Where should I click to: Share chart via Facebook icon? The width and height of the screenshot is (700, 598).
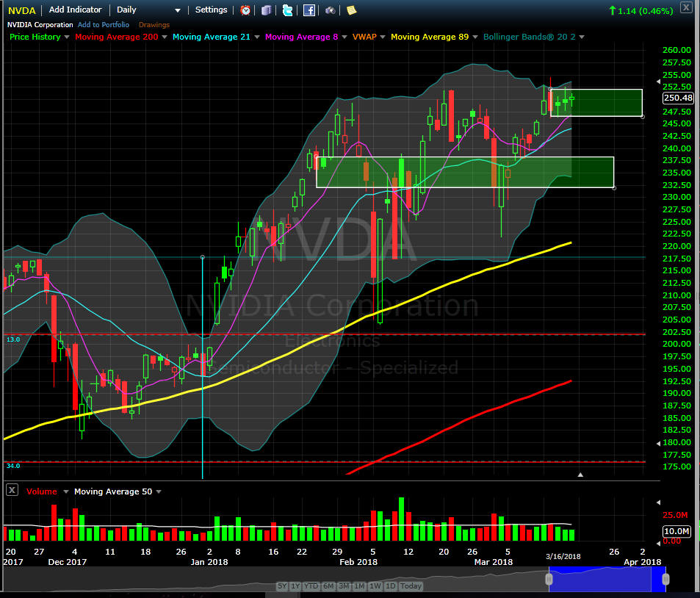tap(309, 10)
